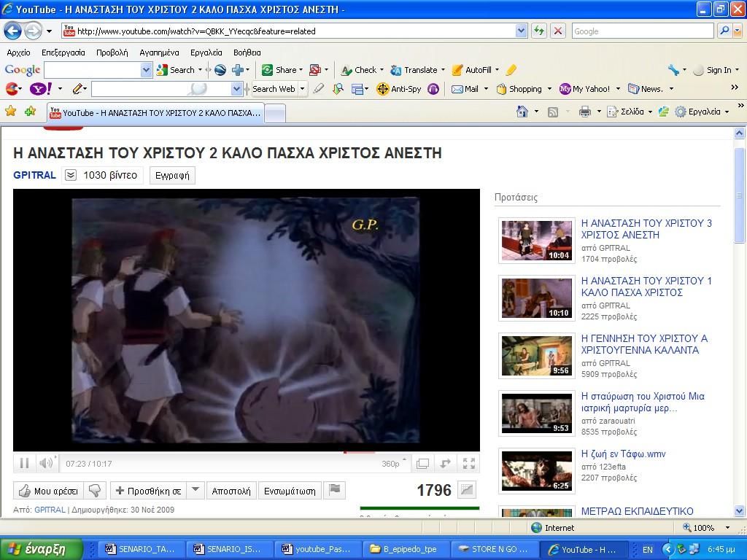Viewport: 747px width, 560px height.
Task: Click the video progress bar
Action: click(247, 452)
